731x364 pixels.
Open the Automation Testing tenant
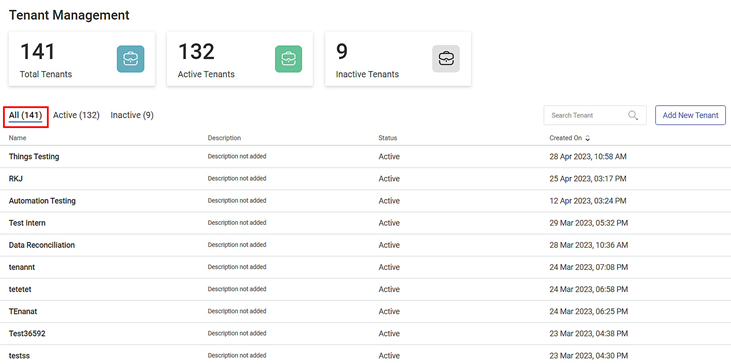tap(366, 201)
